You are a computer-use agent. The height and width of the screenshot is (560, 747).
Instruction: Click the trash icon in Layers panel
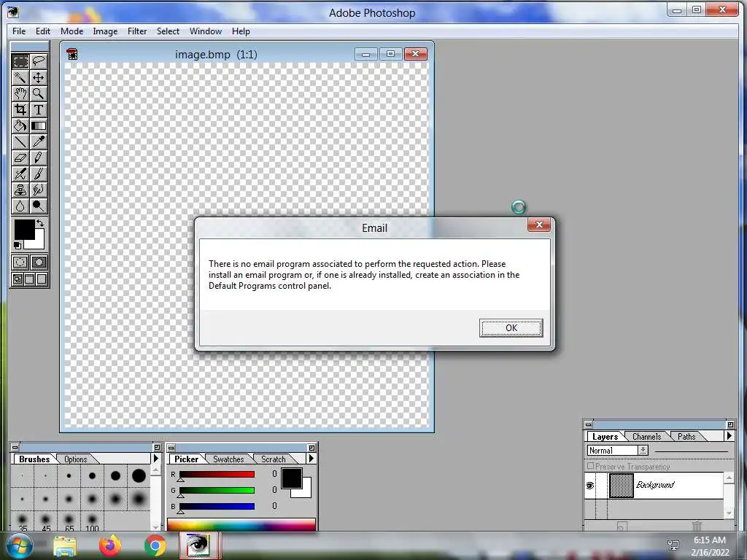coord(697,526)
